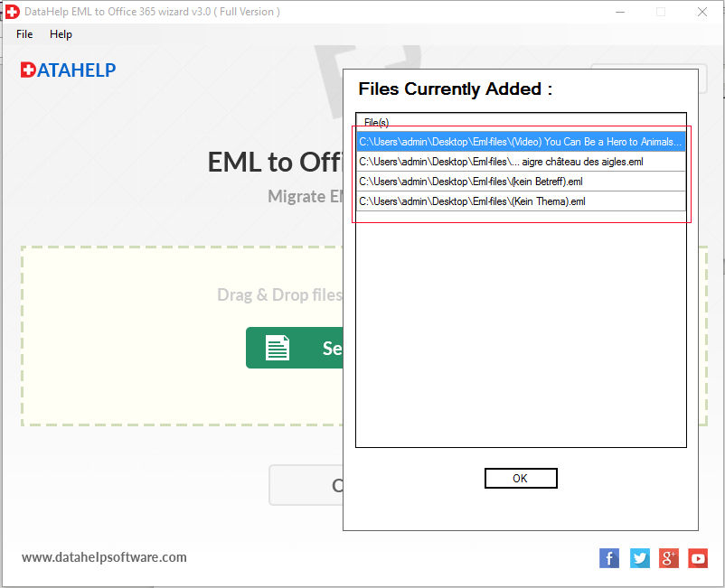
Task: Open the Twitter page icon
Action: tap(639, 558)
